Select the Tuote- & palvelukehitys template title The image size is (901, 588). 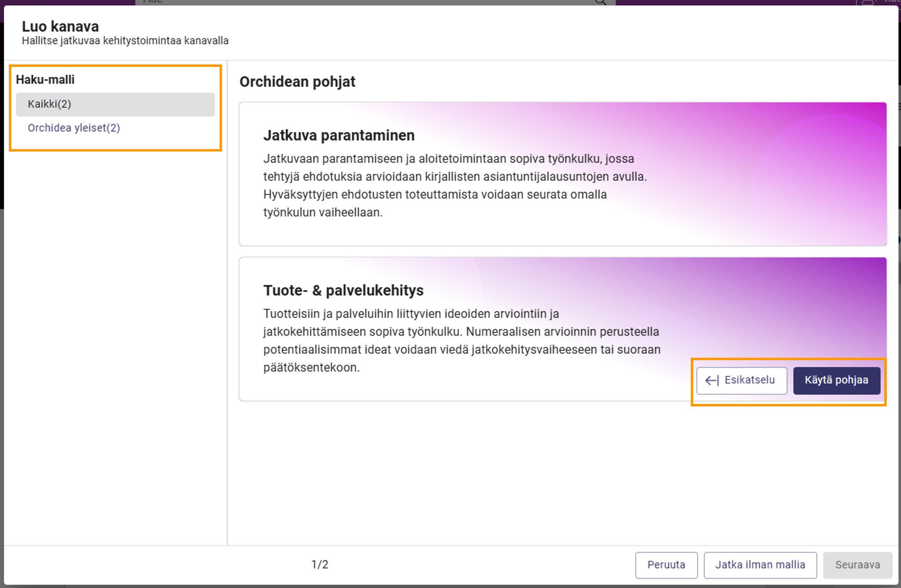pyautogui.click(x=343, y=290)
